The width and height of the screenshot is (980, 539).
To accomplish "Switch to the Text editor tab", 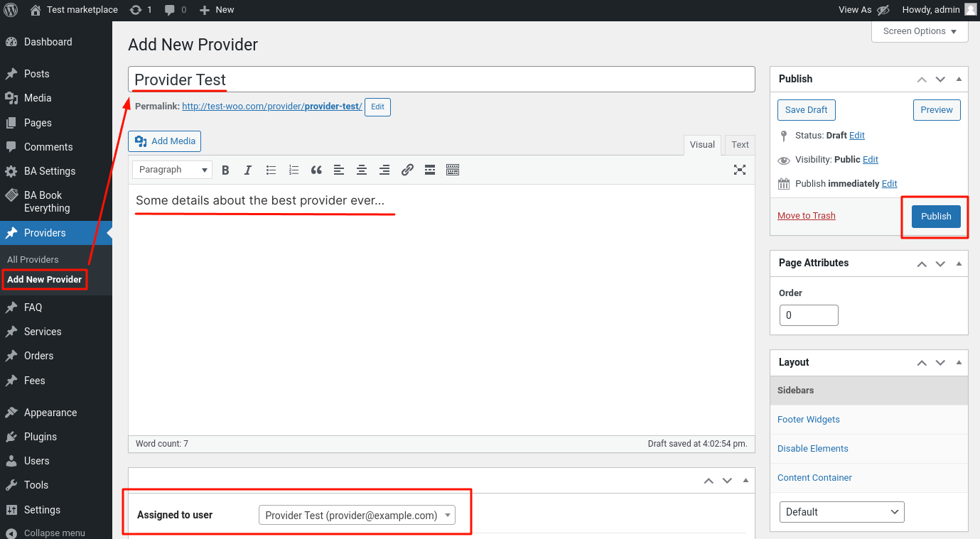I will point(740,144).
